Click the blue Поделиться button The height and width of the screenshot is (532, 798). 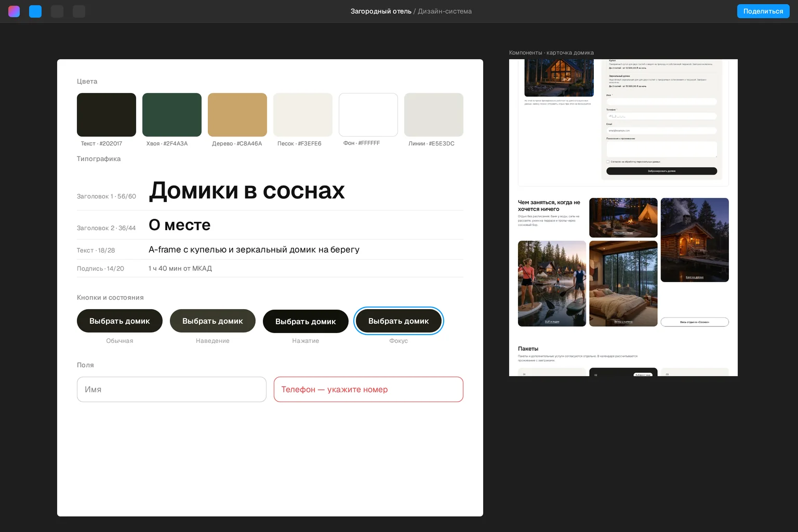click(763, 11)
